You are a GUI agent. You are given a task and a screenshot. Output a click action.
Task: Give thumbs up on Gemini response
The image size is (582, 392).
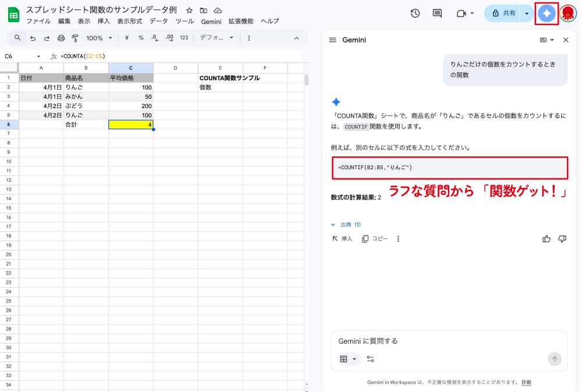pos(546,238)
